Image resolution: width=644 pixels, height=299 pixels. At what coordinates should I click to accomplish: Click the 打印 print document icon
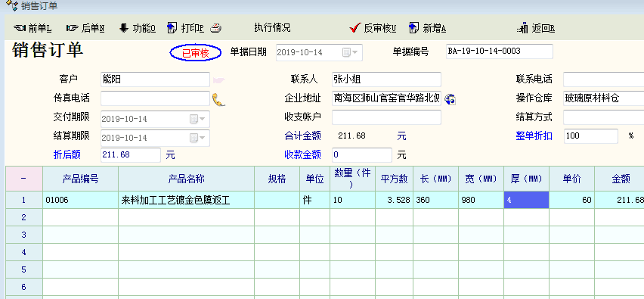tap(172, 28)
